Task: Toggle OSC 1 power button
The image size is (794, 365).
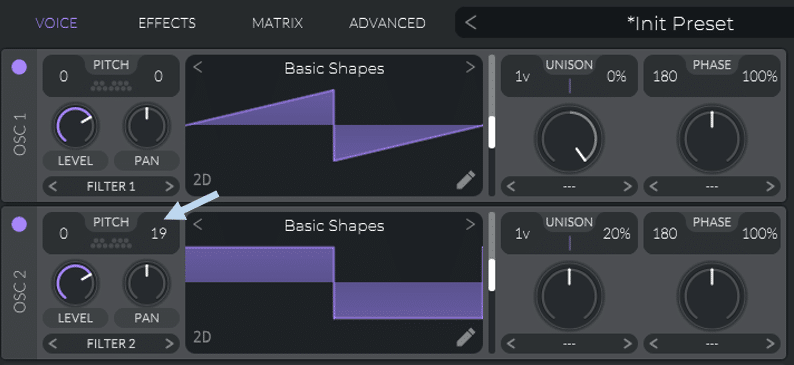Action: click(x=19, y=66)
